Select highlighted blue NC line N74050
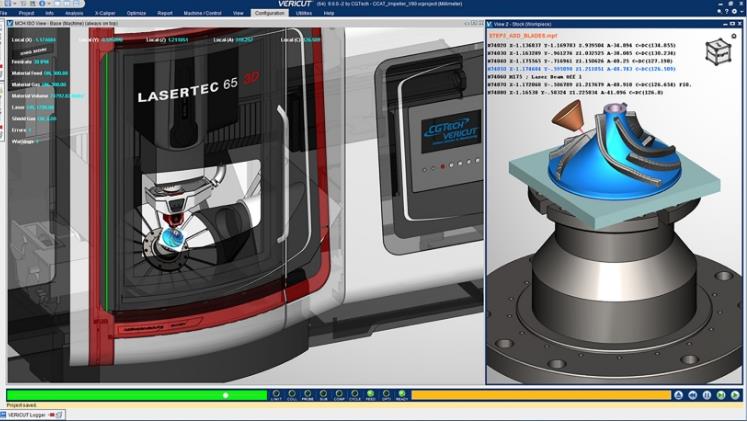The image size is (747, 422). (x=582, y=69)
